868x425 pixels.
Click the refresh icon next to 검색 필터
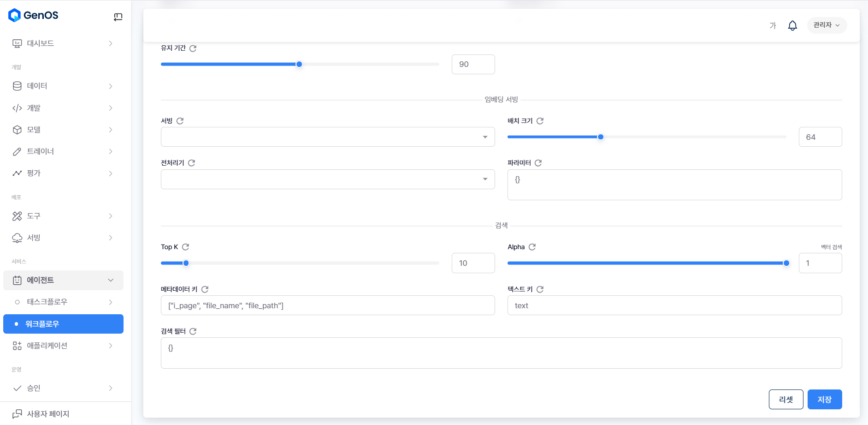[x=193, y=331]
